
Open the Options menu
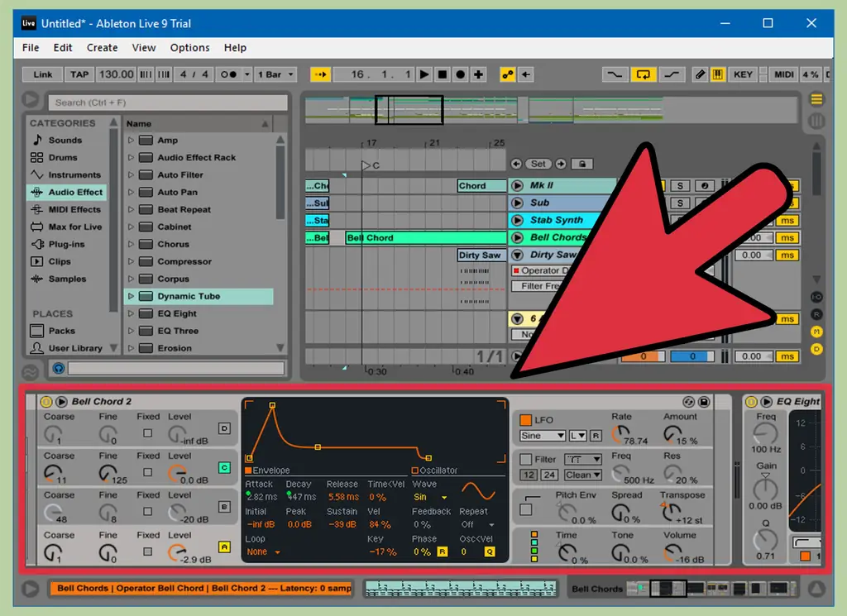pos(189,47)
